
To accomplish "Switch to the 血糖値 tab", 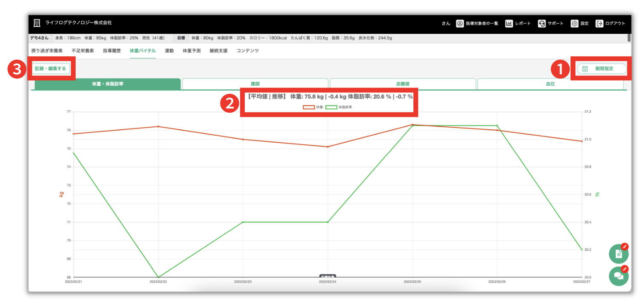I will point(403,84).
